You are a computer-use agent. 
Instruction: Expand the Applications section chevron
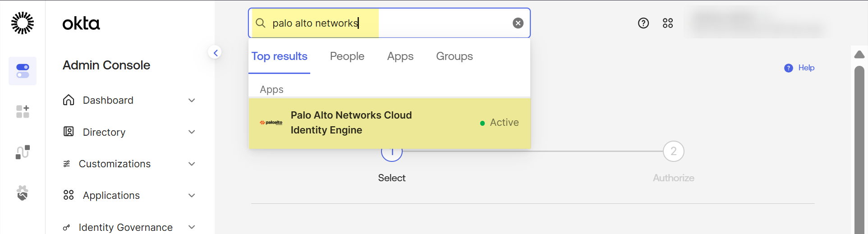click(x=192, y=195)
